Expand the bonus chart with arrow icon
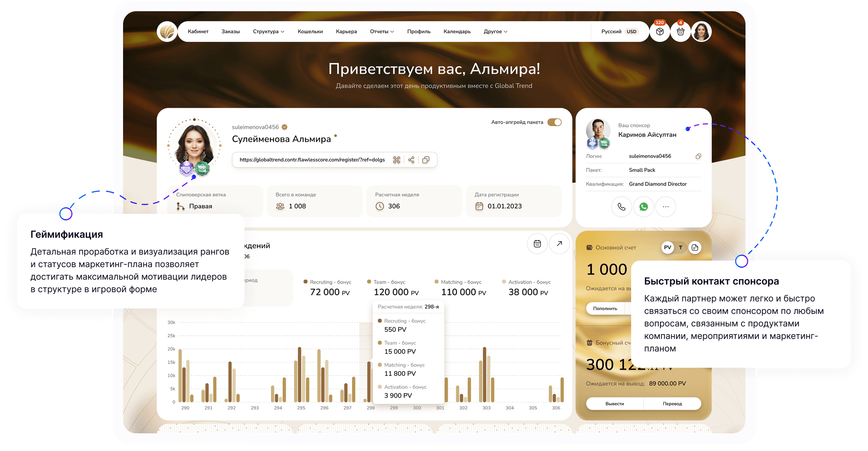 [559, 244]
